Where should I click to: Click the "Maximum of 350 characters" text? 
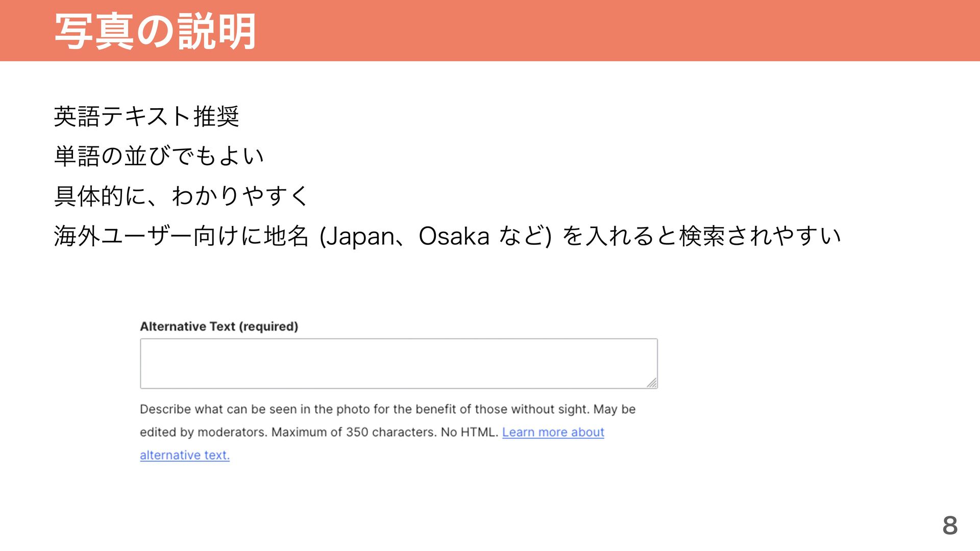352,432
